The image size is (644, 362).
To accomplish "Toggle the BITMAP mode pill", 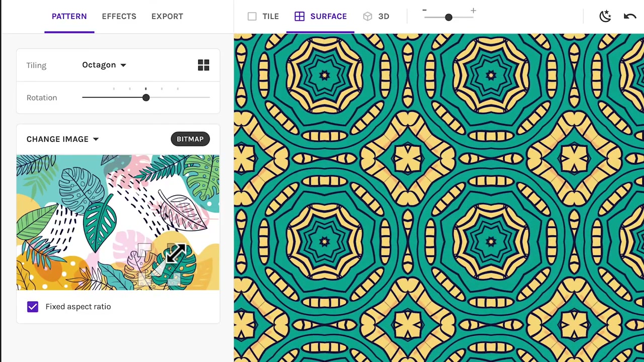I will point(190,139).
